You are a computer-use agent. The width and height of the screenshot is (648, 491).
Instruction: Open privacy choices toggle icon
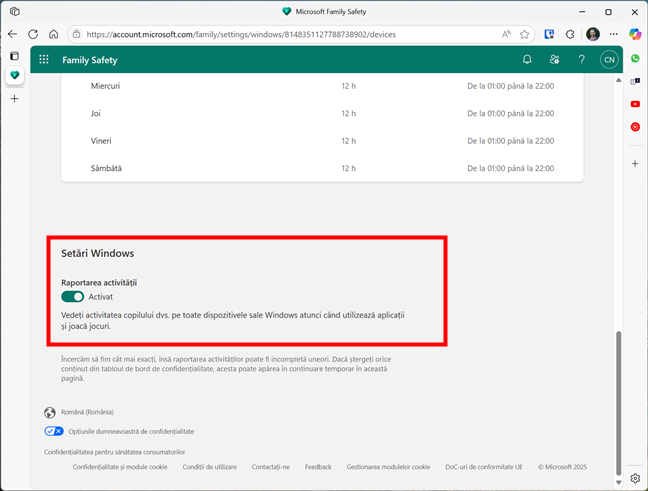[54, 431]
